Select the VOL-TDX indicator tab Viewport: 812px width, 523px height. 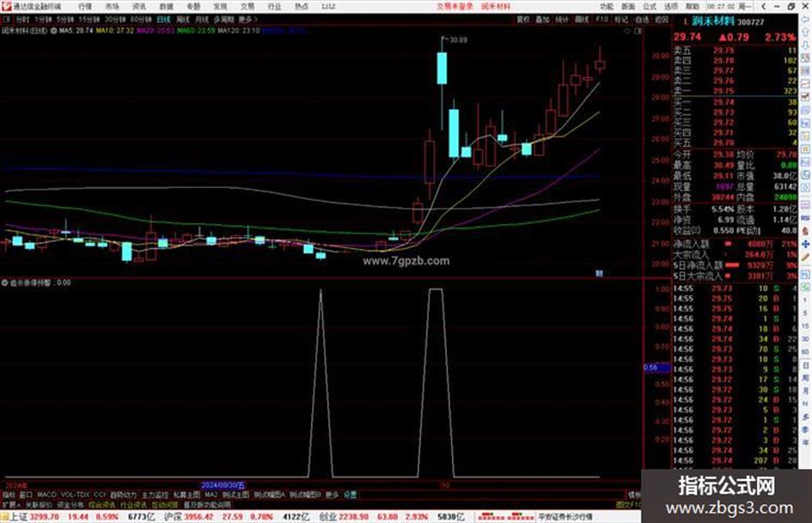tap(75, 495)
